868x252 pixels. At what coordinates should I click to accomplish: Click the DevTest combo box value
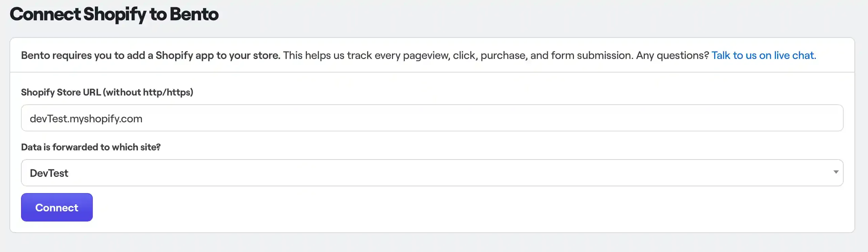tap(49, 173)
